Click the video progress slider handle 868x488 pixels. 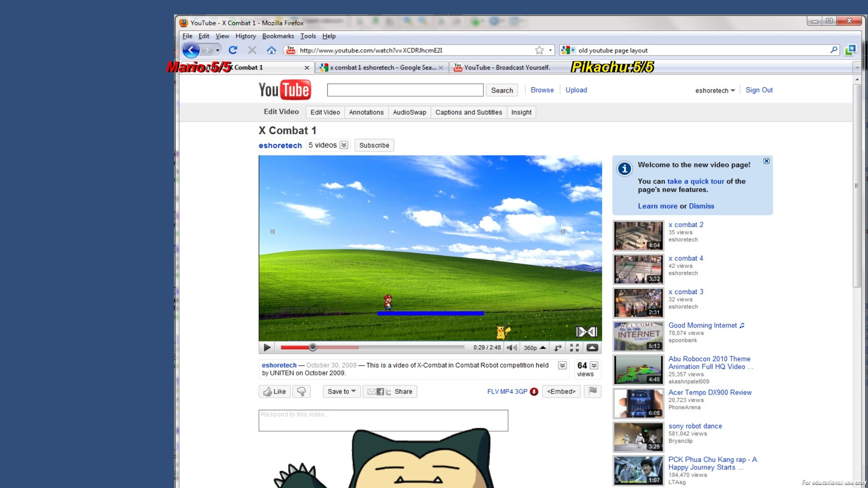coord(312,347)
